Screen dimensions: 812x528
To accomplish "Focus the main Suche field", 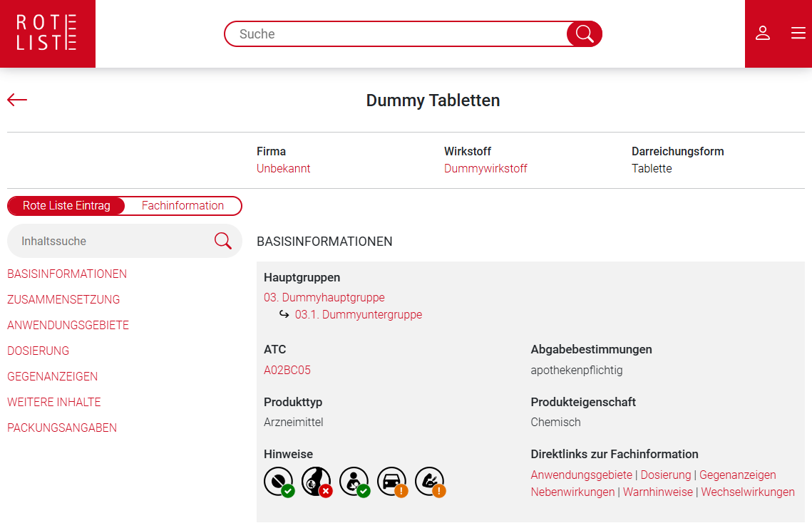I will click(396, 34).
